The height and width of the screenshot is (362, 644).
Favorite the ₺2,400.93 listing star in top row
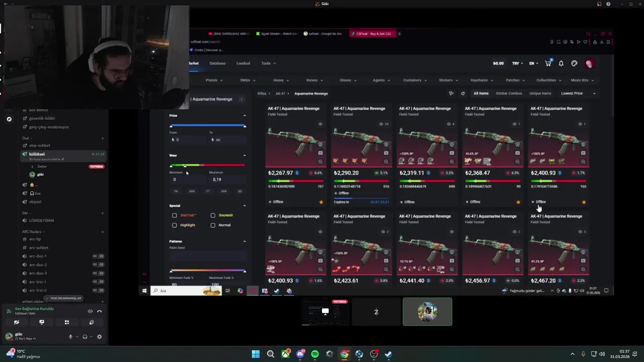(584, 202)
